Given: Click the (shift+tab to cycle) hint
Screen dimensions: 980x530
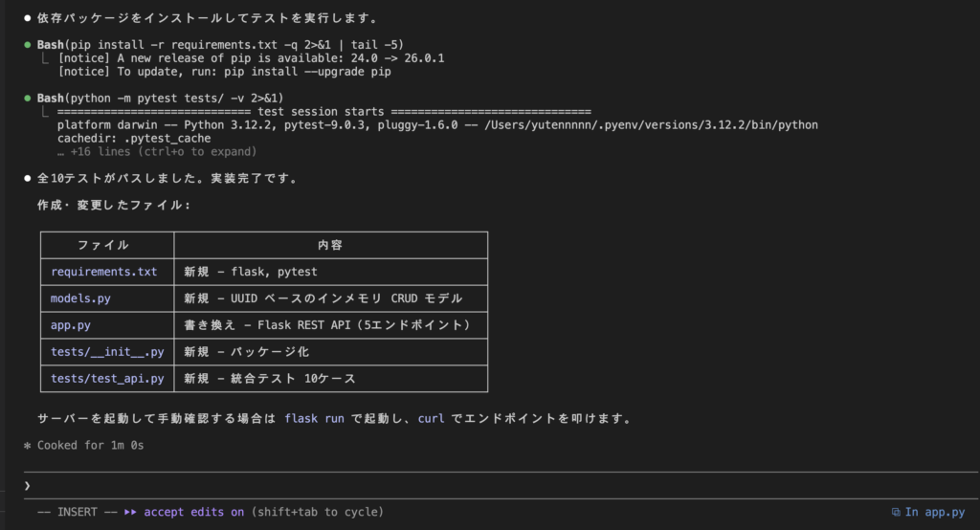Looking at the screenshot, I should tap(318, 512).
